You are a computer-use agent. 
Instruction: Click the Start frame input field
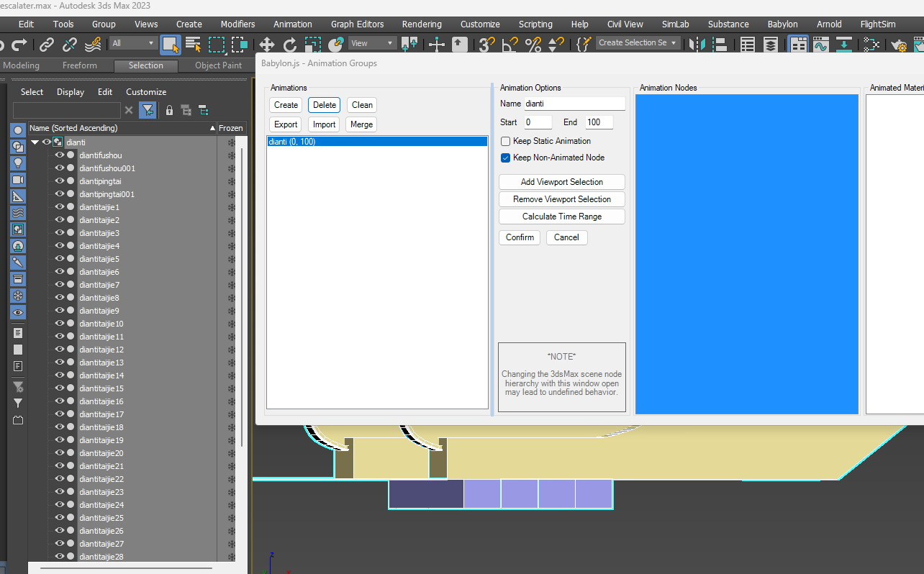[538, 122]
